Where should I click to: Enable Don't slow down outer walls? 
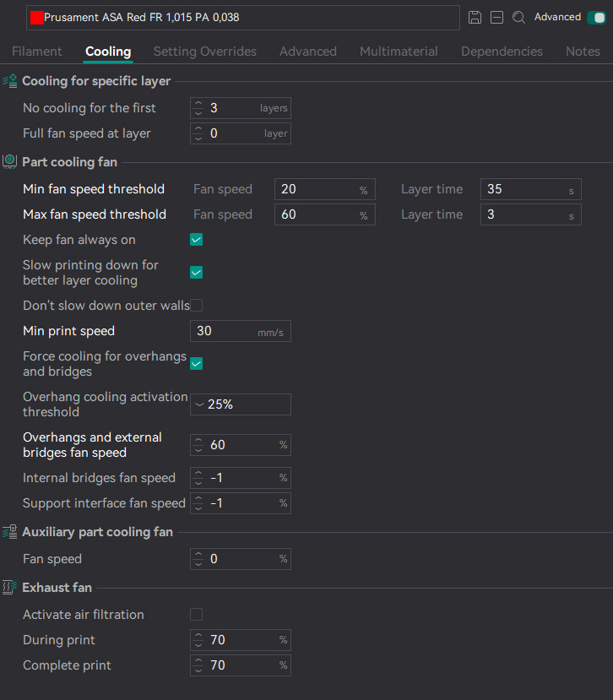tap(197, 306)
